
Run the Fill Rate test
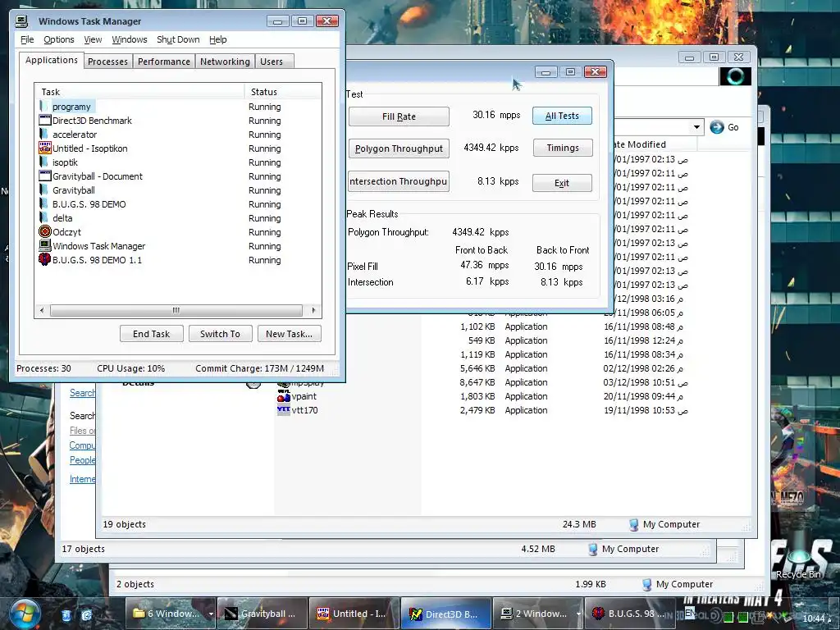pos(399,116)
